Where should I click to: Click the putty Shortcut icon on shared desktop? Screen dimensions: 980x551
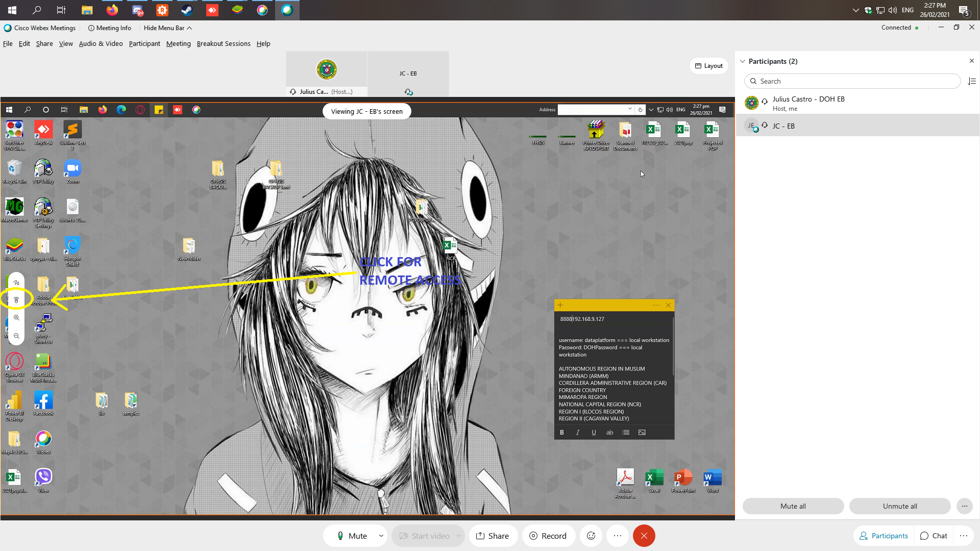43,329
